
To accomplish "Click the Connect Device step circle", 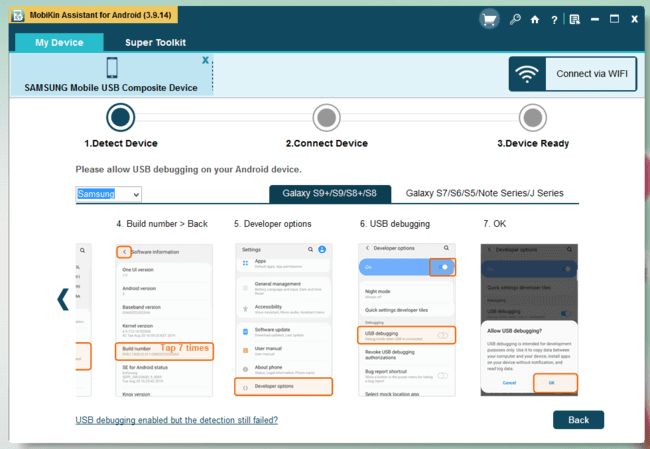I will coord(327,118).
